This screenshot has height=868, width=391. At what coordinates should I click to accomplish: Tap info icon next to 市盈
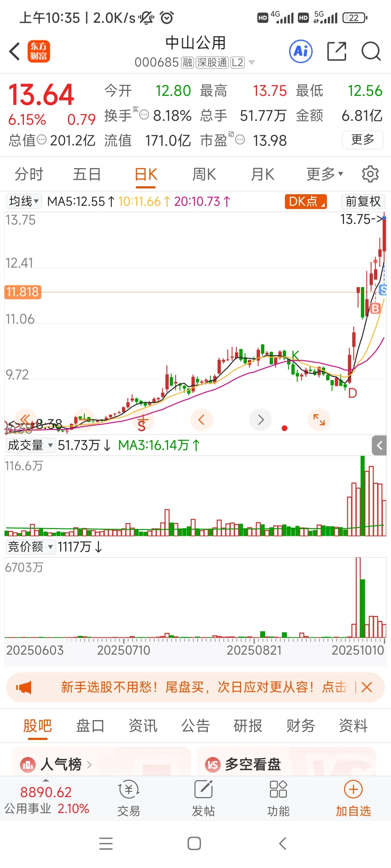click(x=240, y=140)
